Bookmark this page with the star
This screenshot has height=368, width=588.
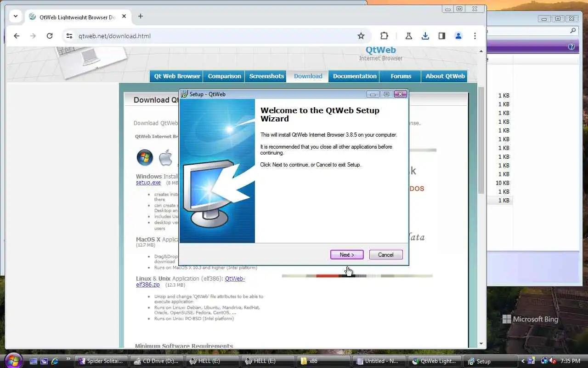361,36
